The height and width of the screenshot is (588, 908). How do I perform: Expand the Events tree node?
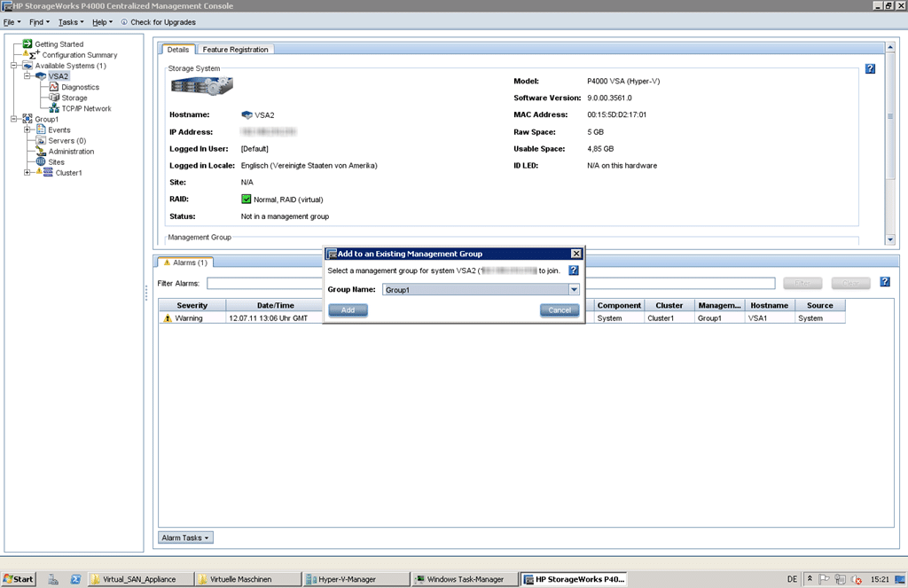[27, 129]
